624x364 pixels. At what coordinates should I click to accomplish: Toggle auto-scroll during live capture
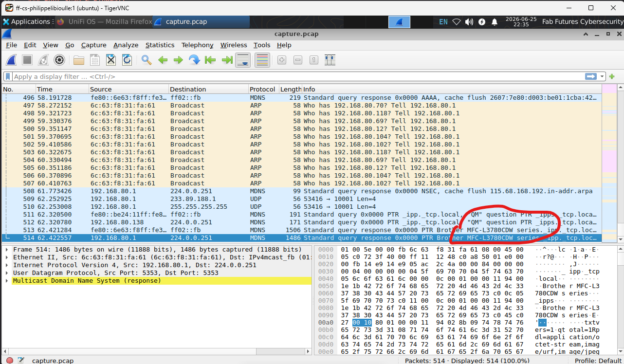tap(243, 60)
